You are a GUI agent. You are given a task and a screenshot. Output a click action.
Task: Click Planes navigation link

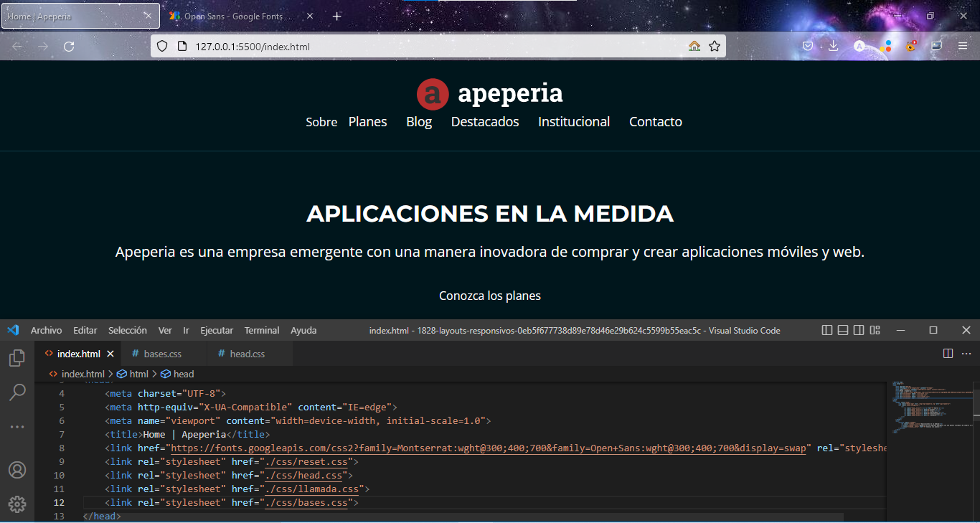tap(367, 122)
